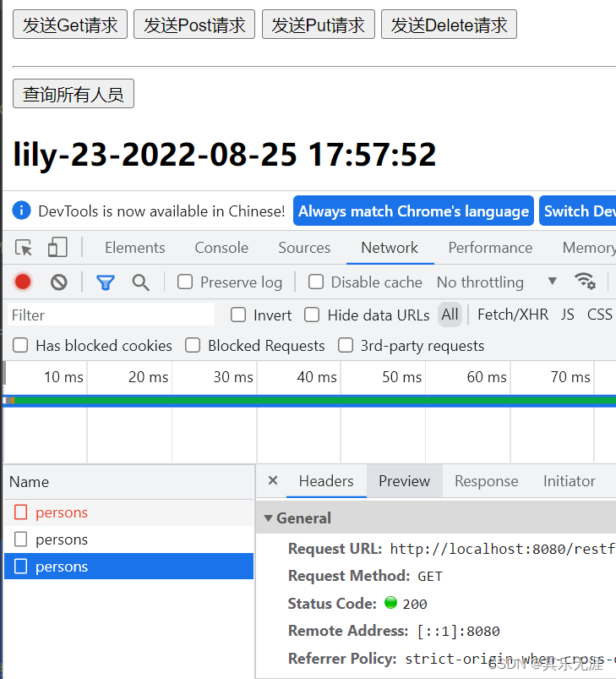Open the Initiator details tab
The height and width of the screenshot is (679, 616).
570,481
